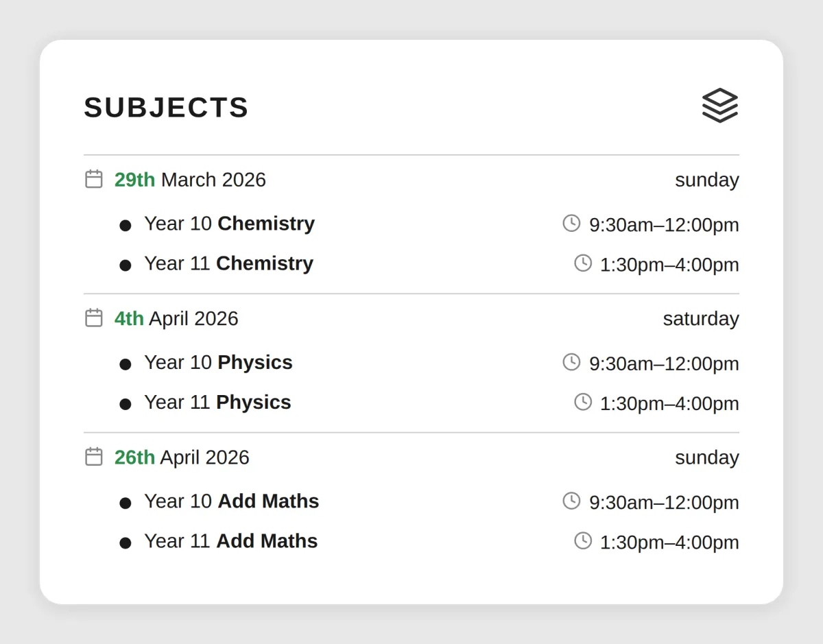This screenshot has width=823, height=644.
Task: Choose the Year 11 Add Maths session
Action: point(230,541)
